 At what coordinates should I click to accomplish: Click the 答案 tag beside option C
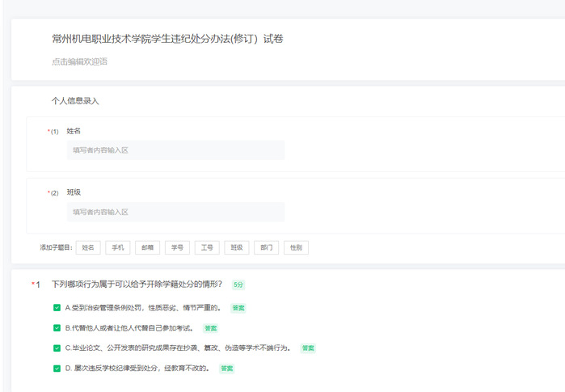click(x=307, y=348)
